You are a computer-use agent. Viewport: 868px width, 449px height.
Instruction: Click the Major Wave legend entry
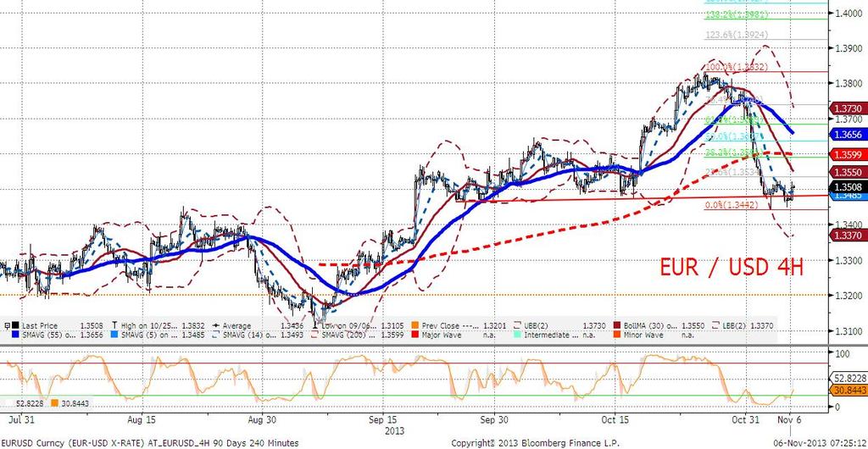[440, 335]
